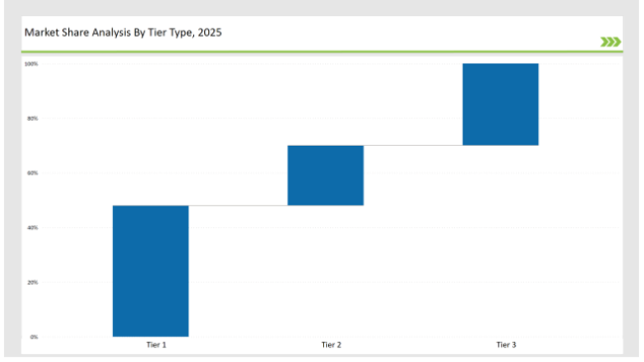Select the Tier 2 waterfall bar
The image size is (644, 362).
(x=326, y=176)
